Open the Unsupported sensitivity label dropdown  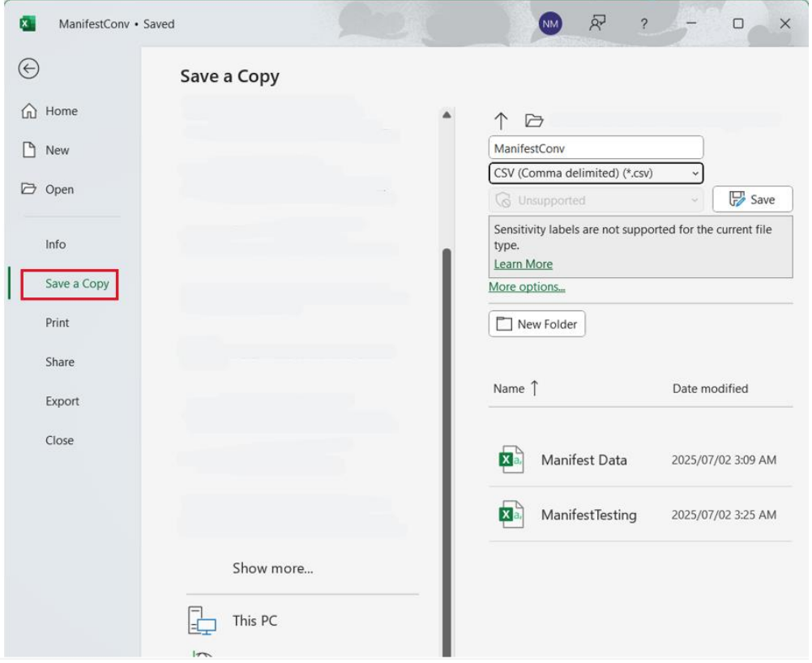[x=596, y=200]
